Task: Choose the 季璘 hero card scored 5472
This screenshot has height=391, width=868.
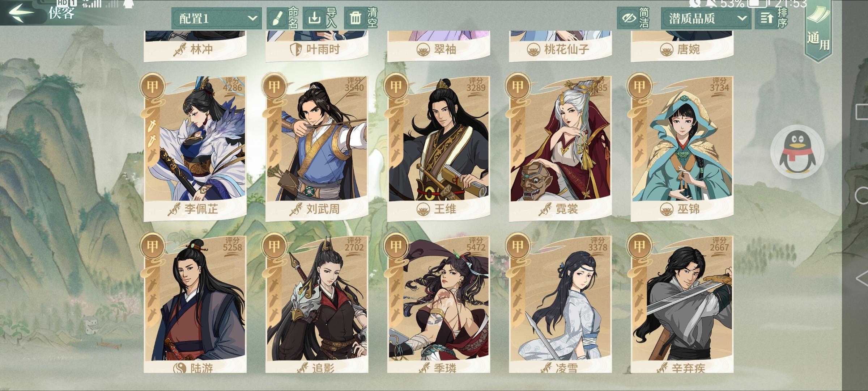Action: pos(438,304)
